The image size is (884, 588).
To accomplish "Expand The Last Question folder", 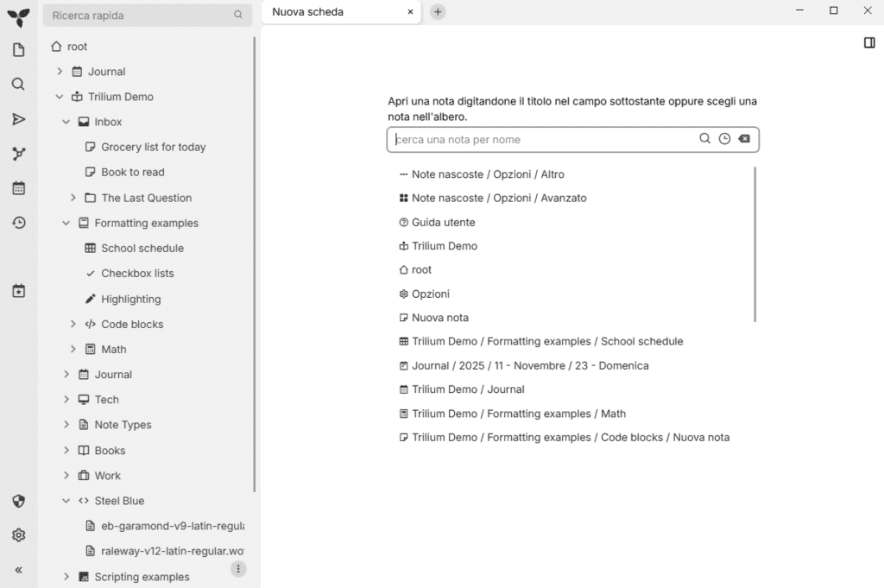I will 73,198.
